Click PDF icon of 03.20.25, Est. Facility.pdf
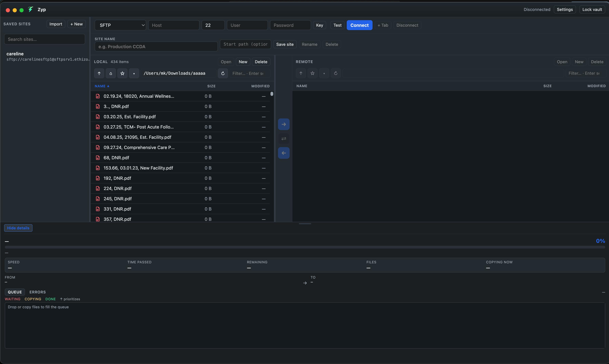609x364 pixels. (98, 117)
